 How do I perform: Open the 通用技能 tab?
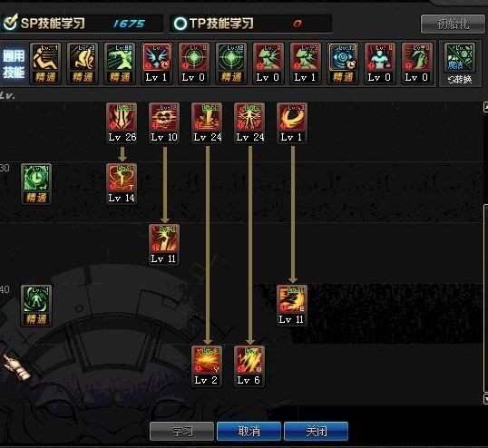point(14,63)
